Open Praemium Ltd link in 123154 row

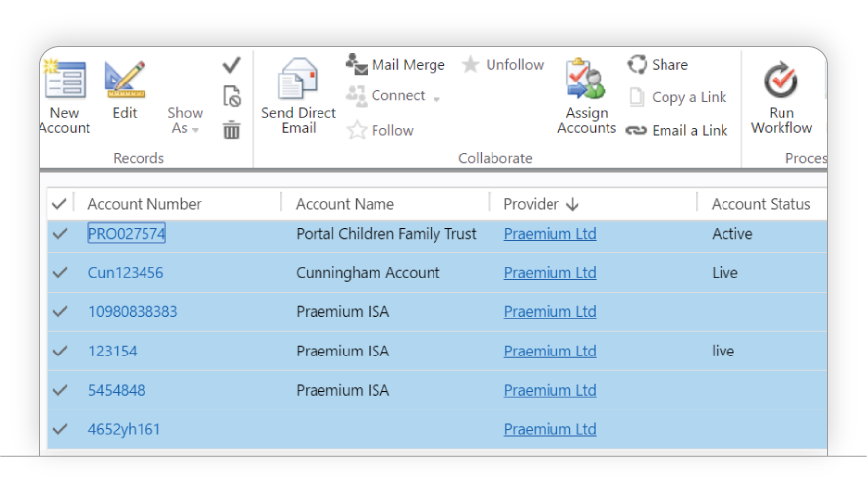click(550, 352)
